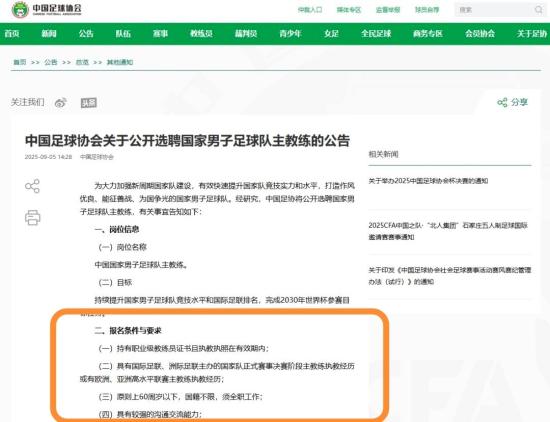The width and height of the screenshot is (550, 422).
Task: Open the 首页 navigation tab
Action: (x=12, y=34)
